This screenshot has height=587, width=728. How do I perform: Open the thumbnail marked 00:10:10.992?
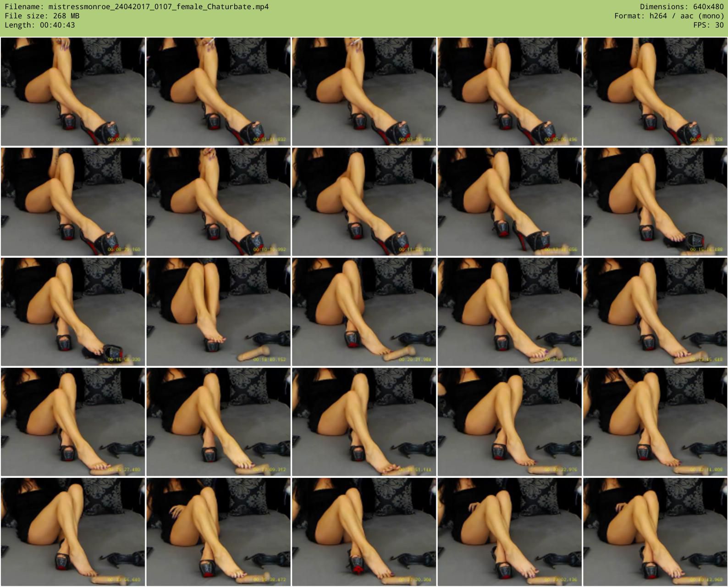point(218,202)
